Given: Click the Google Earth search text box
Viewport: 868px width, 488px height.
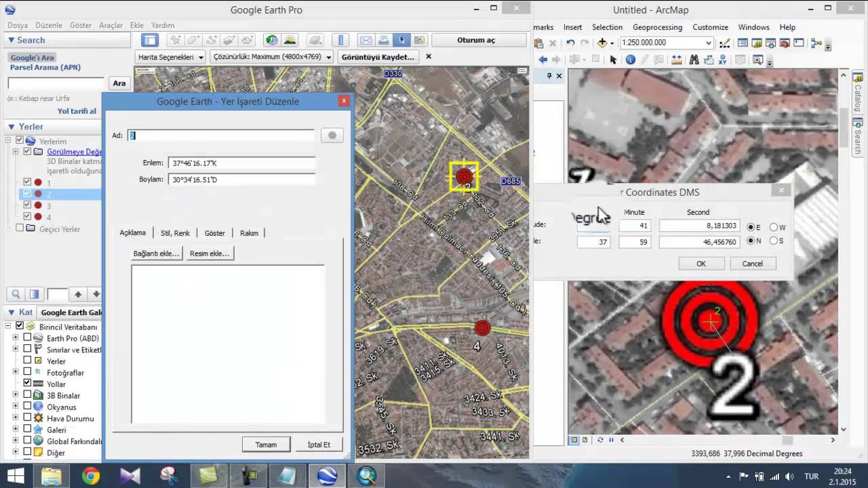Looking at the screenshot, I should click(56, 83).
